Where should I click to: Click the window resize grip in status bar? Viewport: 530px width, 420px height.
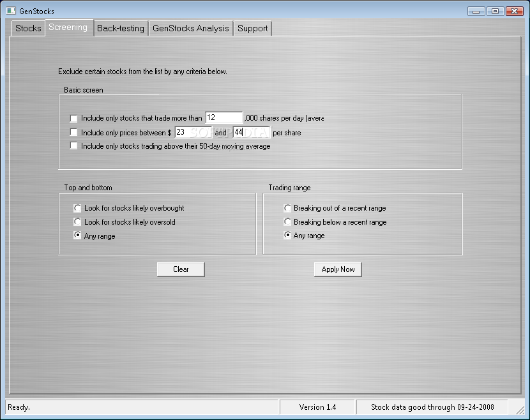(520, 410)
